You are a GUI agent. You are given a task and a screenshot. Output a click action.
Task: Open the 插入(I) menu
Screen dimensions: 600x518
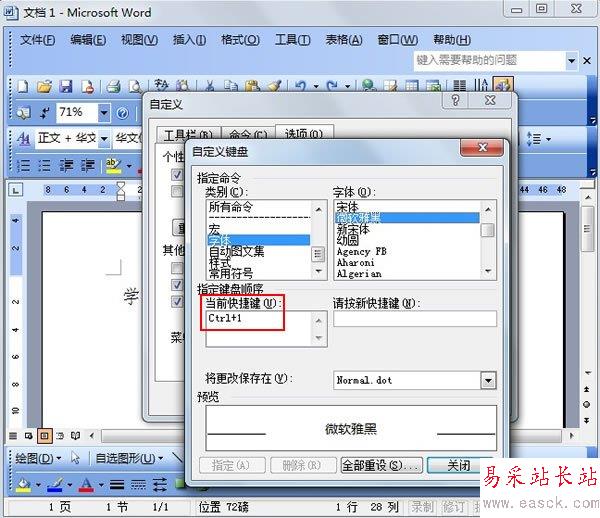pyautogui.click(x=189, y=39)
